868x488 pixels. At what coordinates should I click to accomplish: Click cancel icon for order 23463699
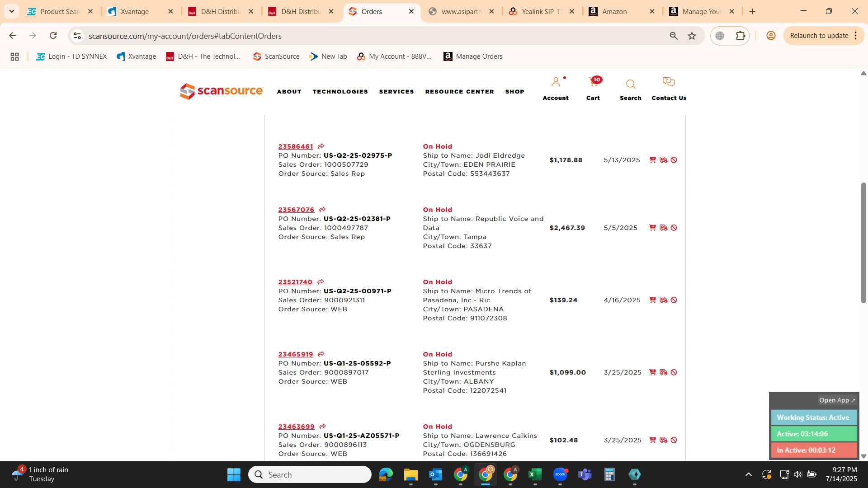(x=674, y=440)
